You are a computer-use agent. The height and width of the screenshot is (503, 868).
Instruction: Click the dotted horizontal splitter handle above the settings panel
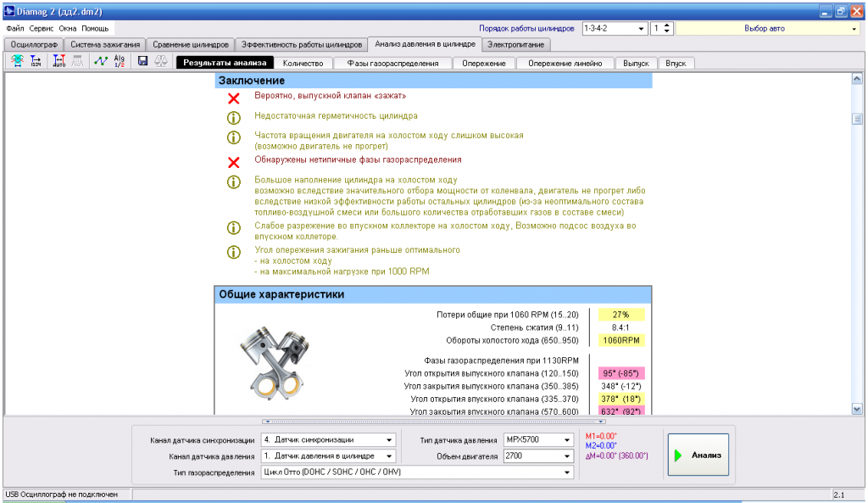pyautogui.click(x=434, y=422)
